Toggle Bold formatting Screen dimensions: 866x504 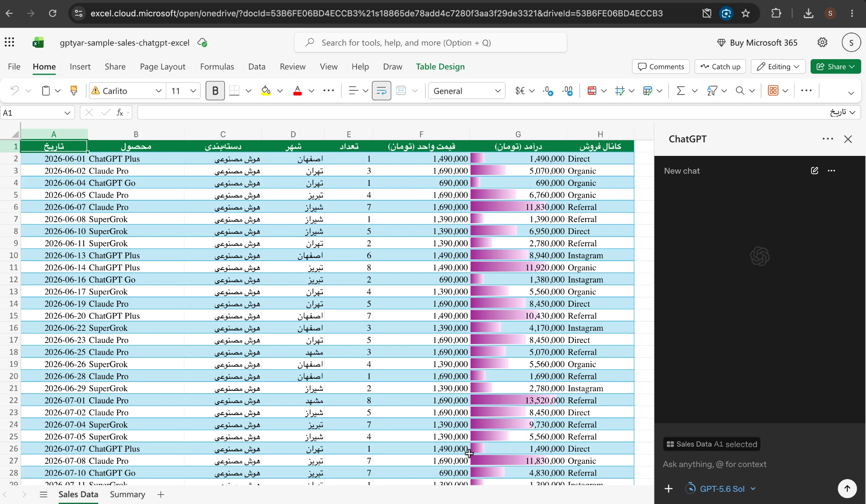pos(215,91)
